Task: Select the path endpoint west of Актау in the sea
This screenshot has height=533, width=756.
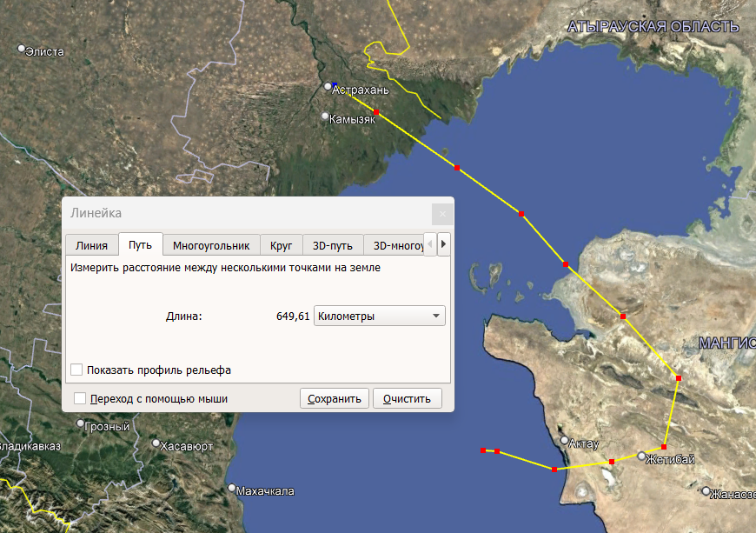Action: (x=483, y=450)
